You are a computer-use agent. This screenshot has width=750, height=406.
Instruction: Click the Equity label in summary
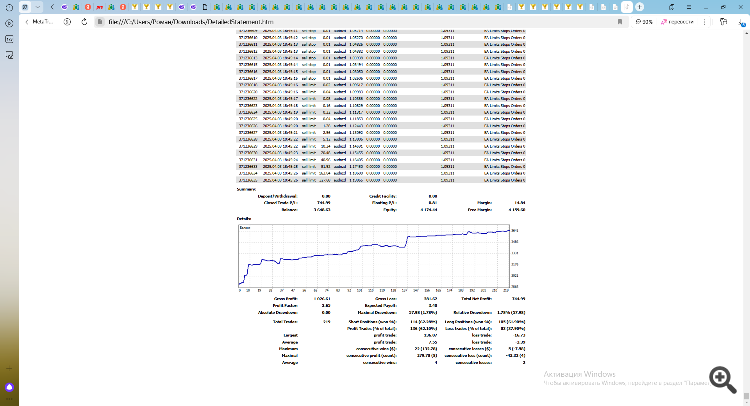[x=390, y=209]
